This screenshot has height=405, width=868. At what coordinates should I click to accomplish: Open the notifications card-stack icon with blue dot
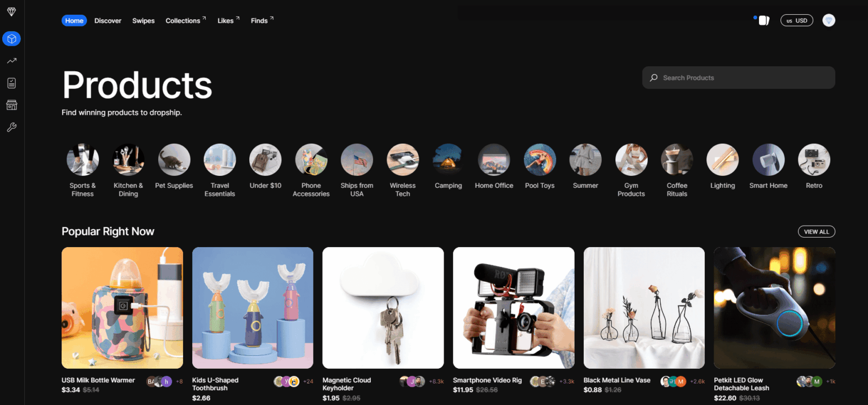pyautogui.click(x=763, y=20)
